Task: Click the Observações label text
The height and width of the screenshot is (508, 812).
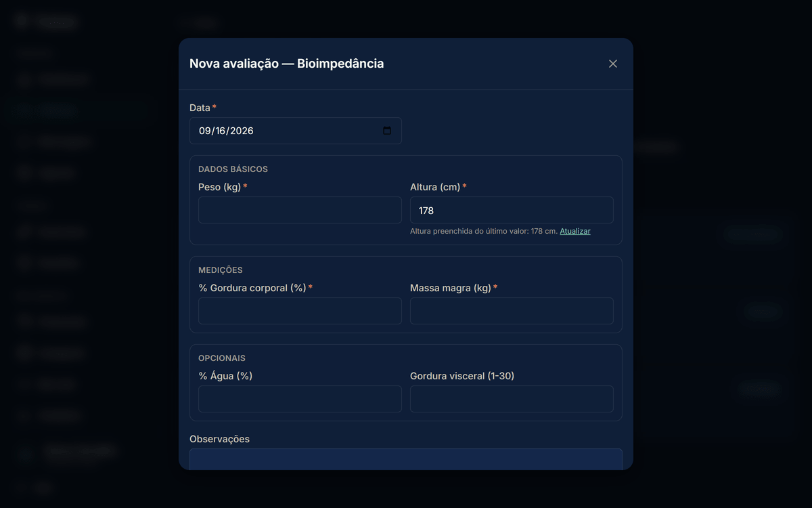Action: click(219, 439)
